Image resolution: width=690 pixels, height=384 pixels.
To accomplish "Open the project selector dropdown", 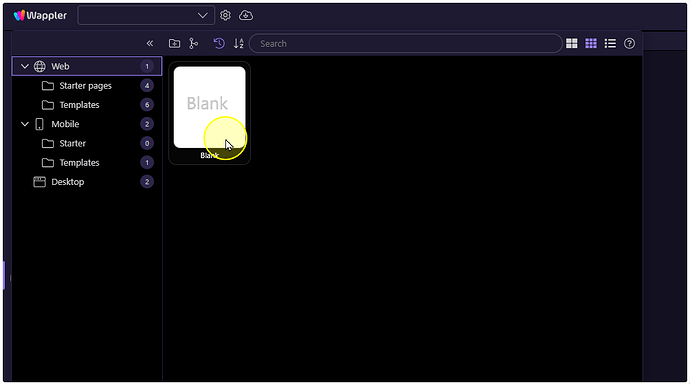I will tap(146, 15).
